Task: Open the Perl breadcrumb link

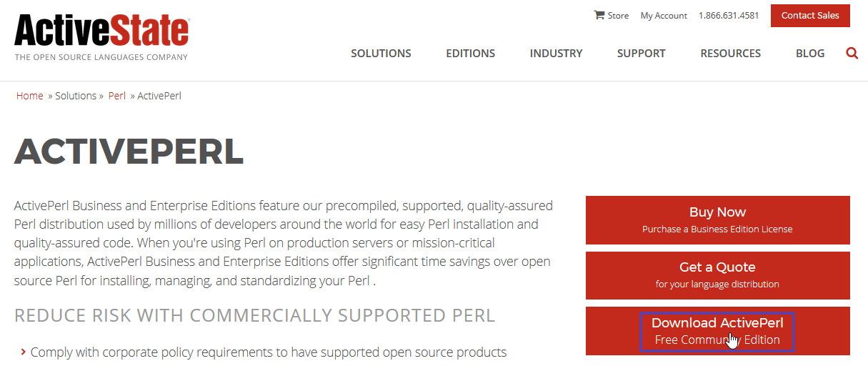Action: point(117,96)
